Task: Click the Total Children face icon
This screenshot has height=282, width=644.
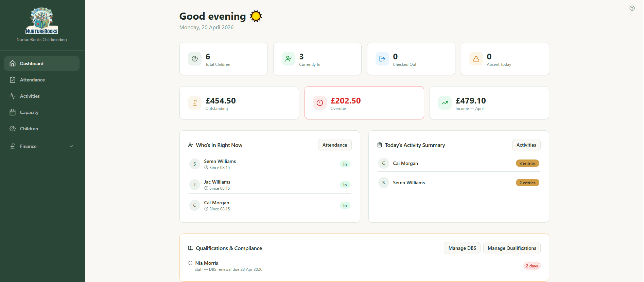Action: [195, 59]
